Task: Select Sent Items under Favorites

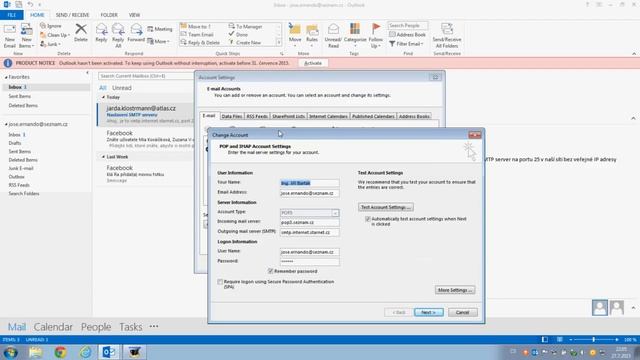Action: (x=20, y=96)
